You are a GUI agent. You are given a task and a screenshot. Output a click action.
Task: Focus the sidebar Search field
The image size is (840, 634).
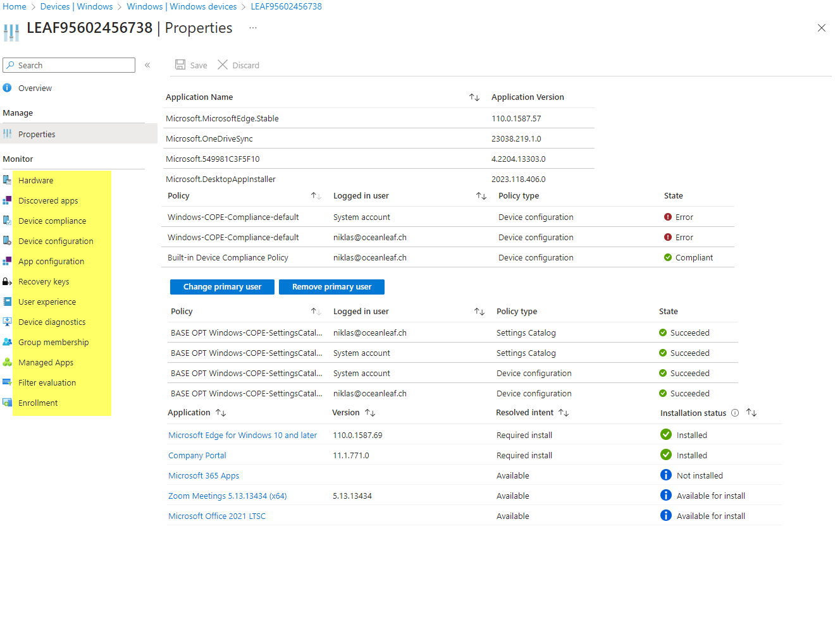click(x=69, y=65)
